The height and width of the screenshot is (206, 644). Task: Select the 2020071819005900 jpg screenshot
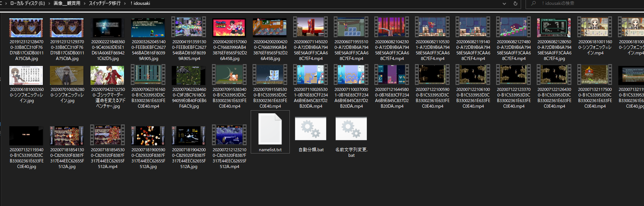[148, 136]
